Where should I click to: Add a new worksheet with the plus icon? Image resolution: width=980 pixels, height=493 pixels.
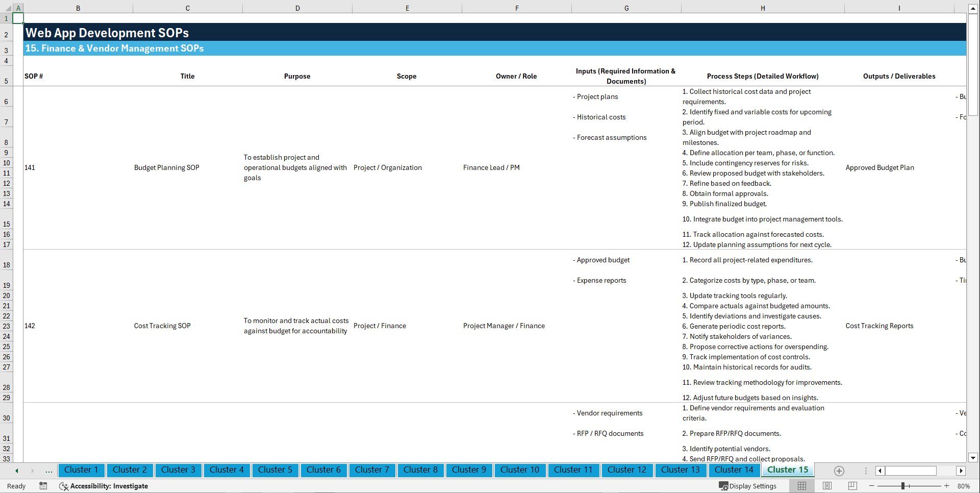(839, 471)
